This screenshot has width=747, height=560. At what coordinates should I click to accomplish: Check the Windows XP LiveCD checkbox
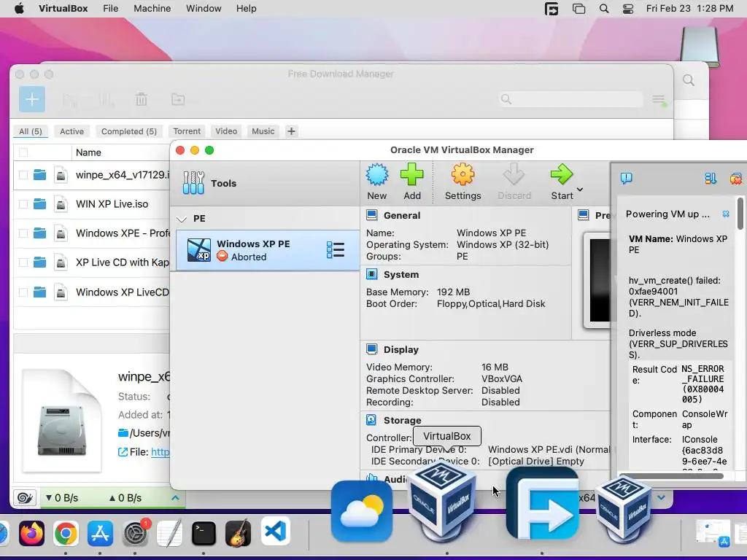tap(23, 292)
